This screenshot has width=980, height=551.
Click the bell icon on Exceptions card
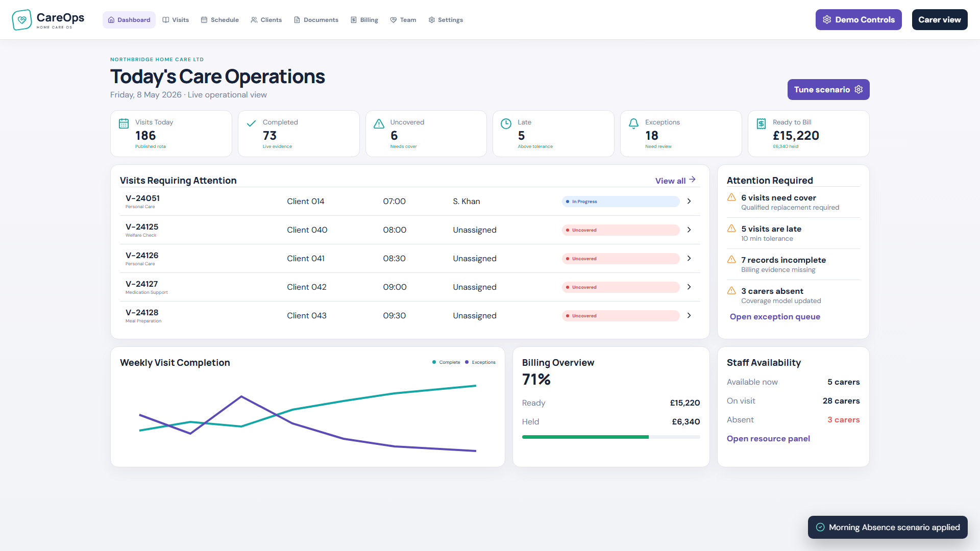click(x=633, y=123)
